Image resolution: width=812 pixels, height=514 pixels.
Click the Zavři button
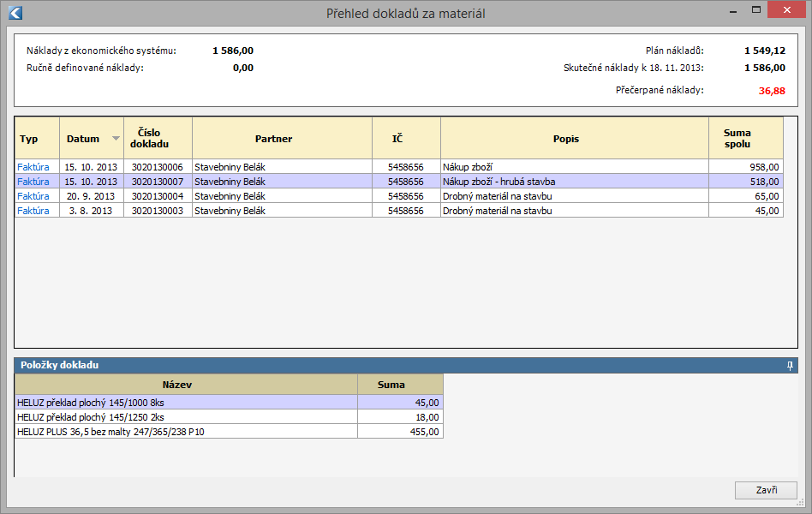coord(766,490)
